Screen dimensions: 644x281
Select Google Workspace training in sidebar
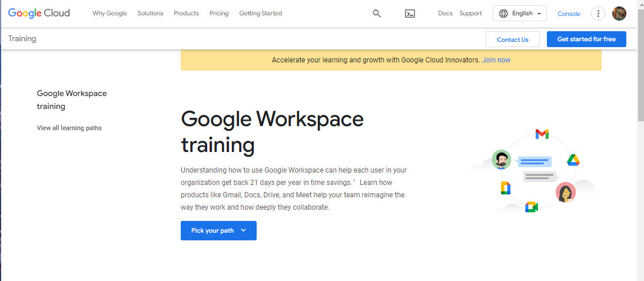click(x=72, y=100)
